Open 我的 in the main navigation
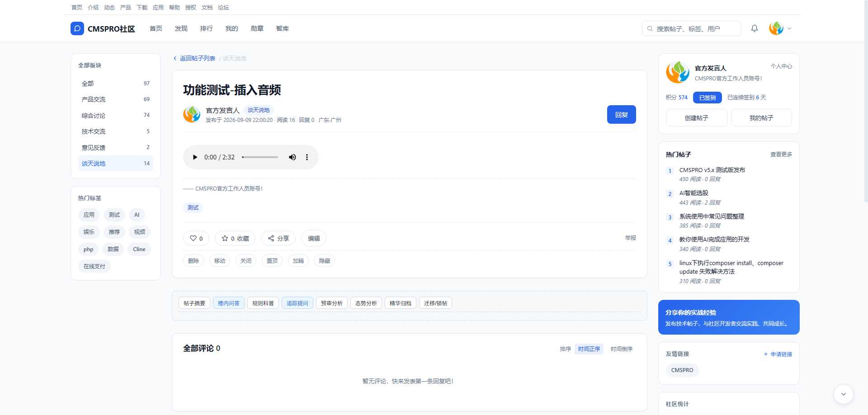Viewport: 868px width, 415px height. pyautogui.click(x=232, y=28)
